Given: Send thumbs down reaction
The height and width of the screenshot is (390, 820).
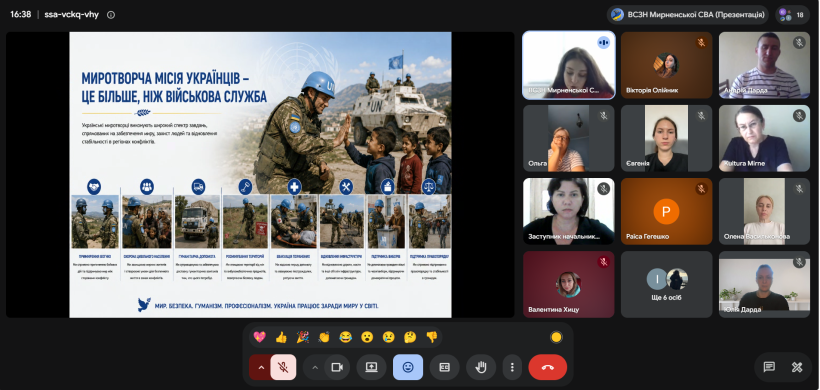Looking at the screenshot, I should pos(431,337).
